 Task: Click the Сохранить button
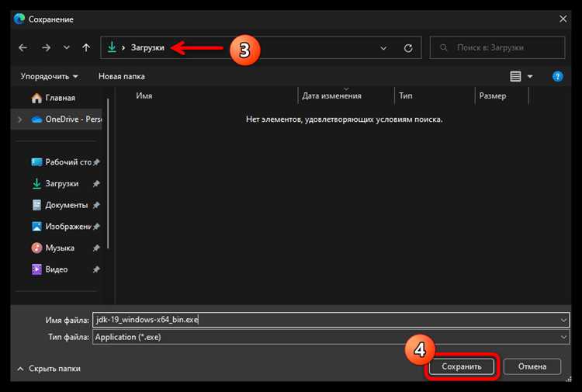click(462, 366)
